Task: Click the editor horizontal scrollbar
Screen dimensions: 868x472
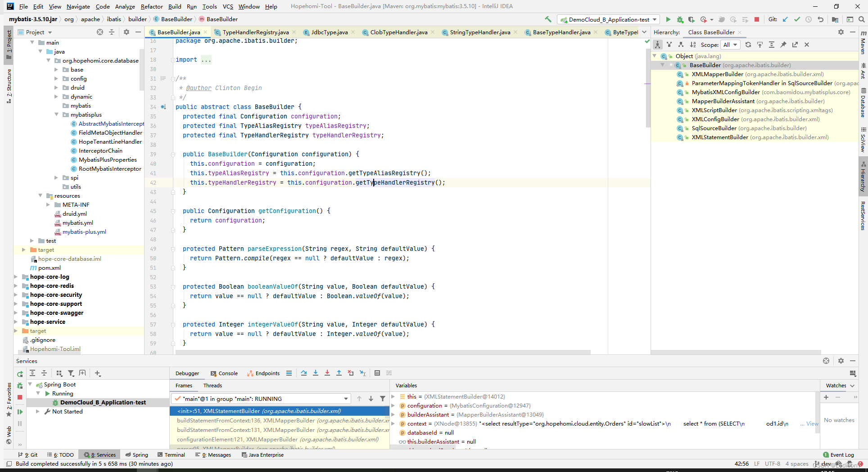Action: (383, 352)
